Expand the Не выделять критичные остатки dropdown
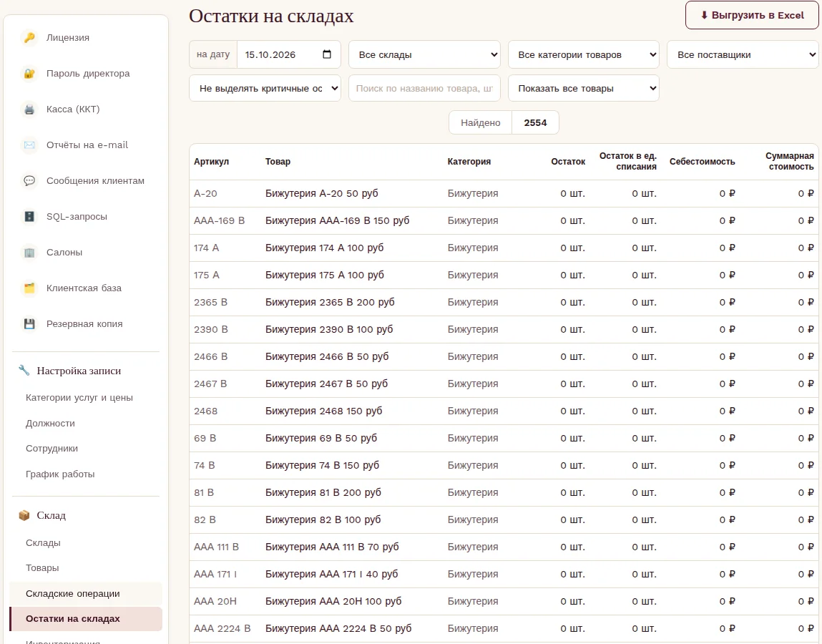Viewport: 822px width, 644px height. 265,88
